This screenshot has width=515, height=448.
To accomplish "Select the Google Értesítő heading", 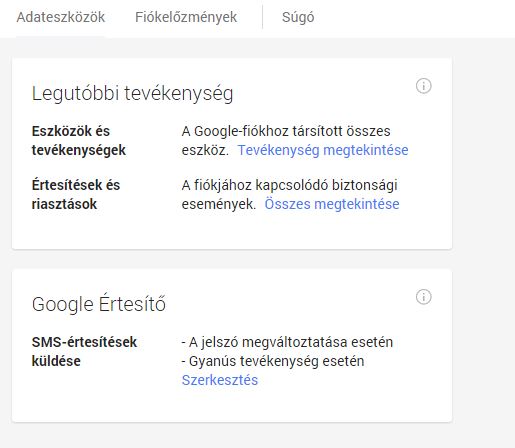I will tap(99, 304).
